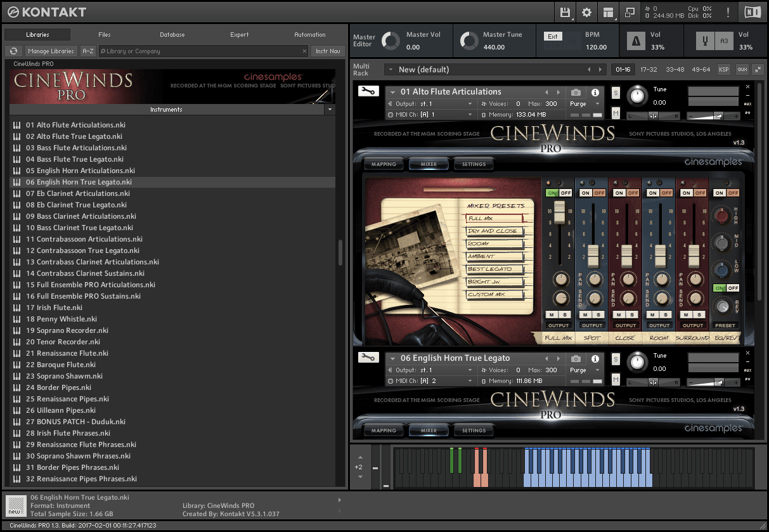Viewport: 769px width, 532px height.
Task: Switch Surround mic channel ON
Action: click(687, 193)
